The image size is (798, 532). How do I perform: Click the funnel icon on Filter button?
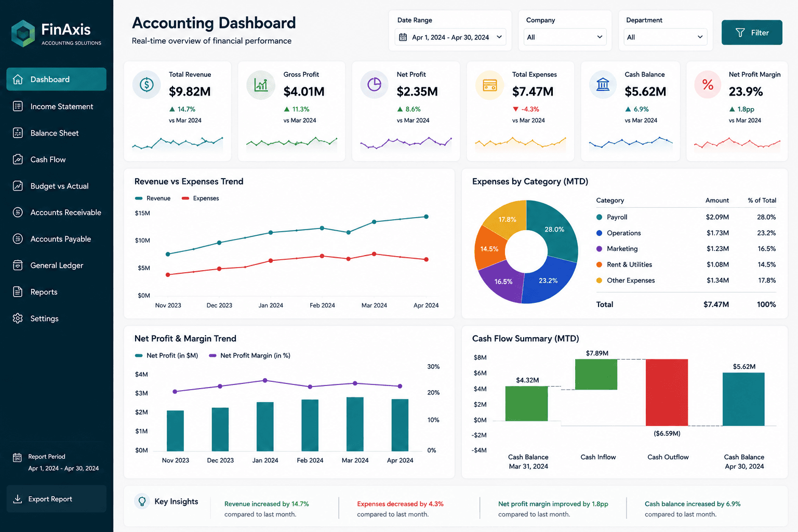[x=740, y=33]
